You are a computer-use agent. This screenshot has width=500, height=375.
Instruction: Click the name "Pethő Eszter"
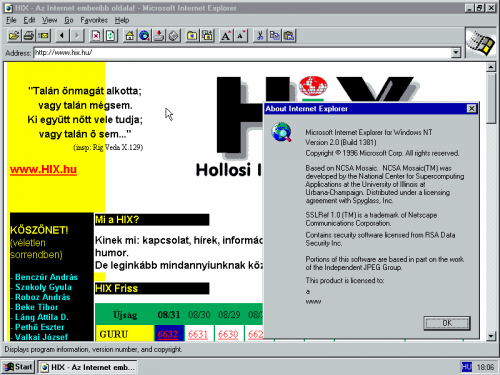tap(39, 327)
